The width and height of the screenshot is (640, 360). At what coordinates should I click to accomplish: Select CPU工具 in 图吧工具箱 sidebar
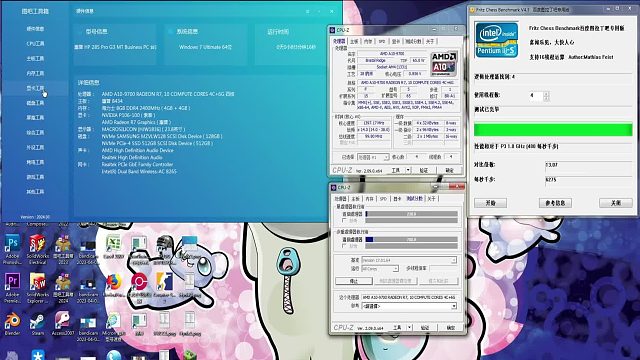pyautogui.click(x=35, y=44)
